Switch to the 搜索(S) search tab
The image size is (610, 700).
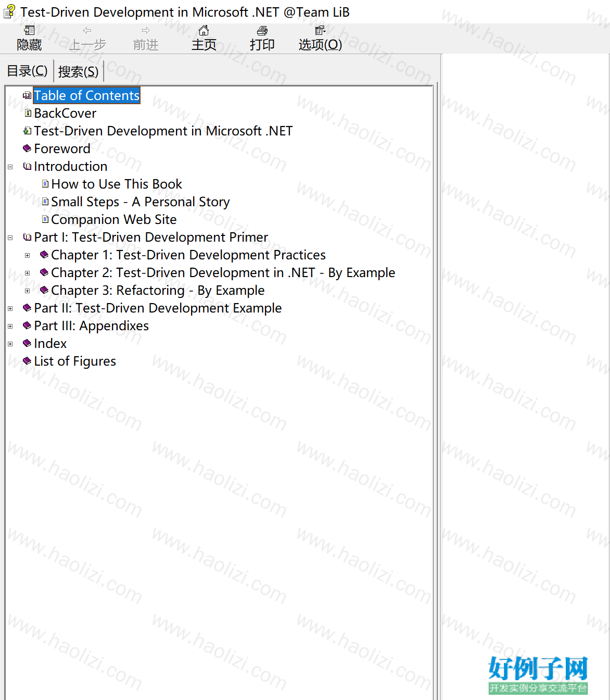79,71
